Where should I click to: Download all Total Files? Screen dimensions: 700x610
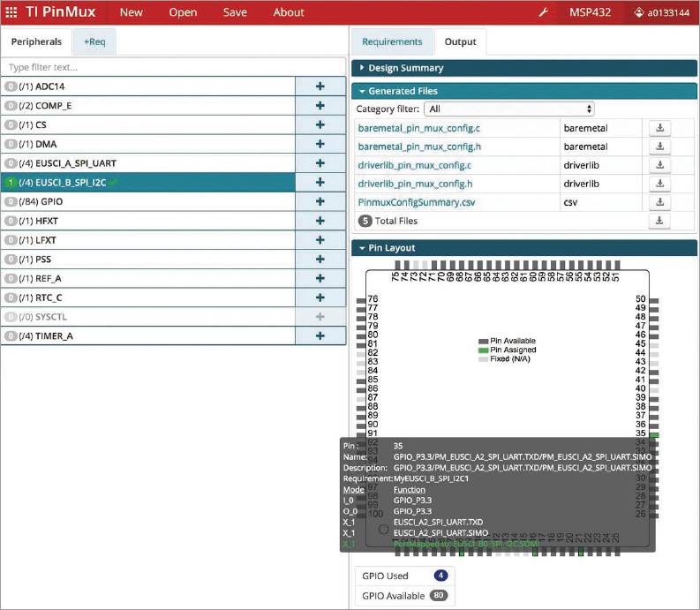pyautogui.click(x=659, y=221)
